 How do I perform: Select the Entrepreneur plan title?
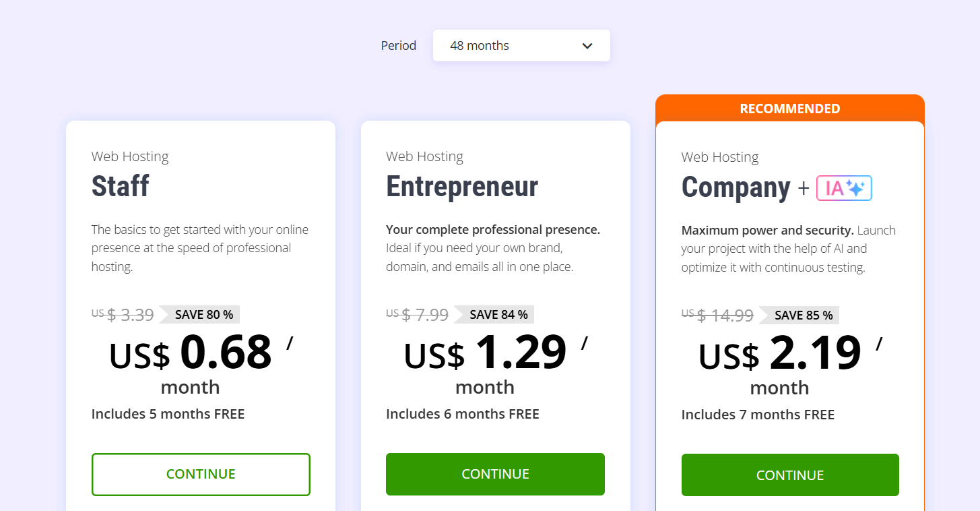[462, 186]
